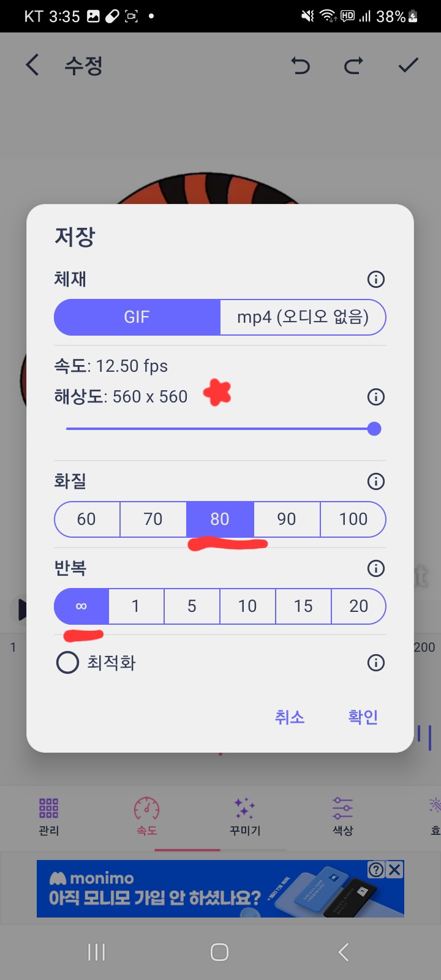Set quality to 90
This screenshot has width=441, height=980.
coord(286,519)
